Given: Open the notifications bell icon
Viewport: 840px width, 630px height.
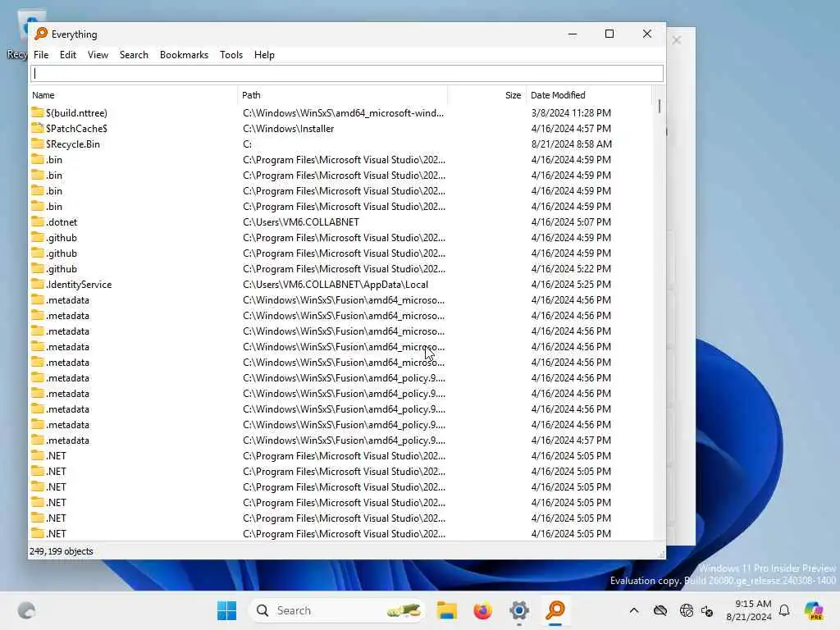Looking at the screenshot, I should pyautogui.click(x=784, y=610).
